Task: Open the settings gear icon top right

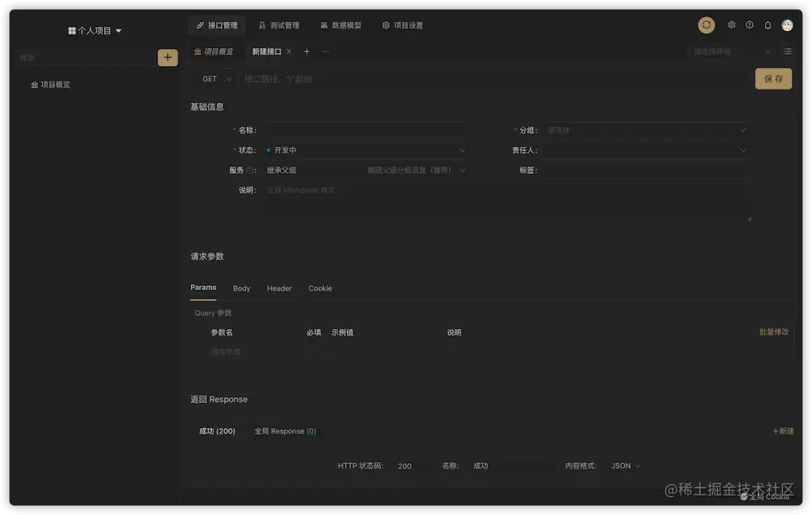Action: 731,24
